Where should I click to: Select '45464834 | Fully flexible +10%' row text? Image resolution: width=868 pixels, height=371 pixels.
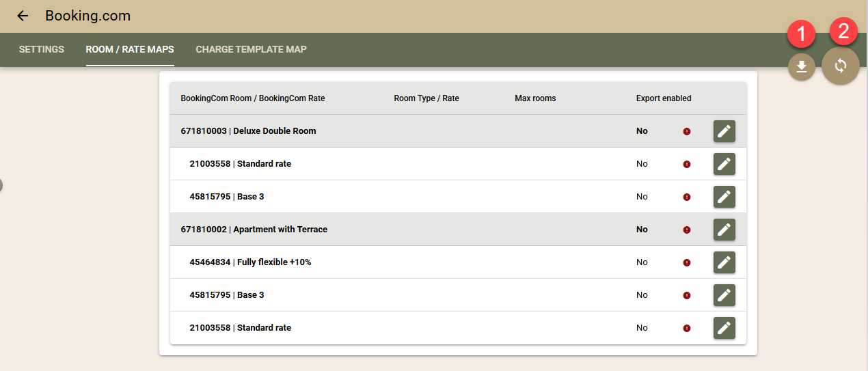pos(250,262)
